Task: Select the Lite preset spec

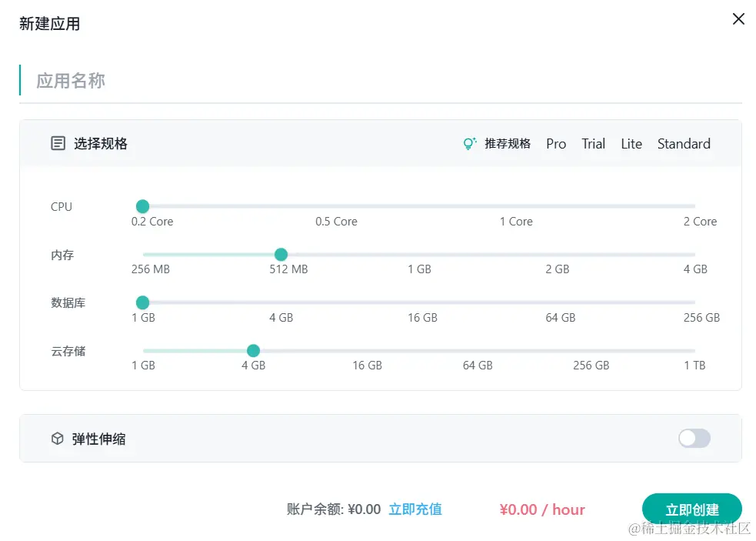Action: tap(631, 144)
